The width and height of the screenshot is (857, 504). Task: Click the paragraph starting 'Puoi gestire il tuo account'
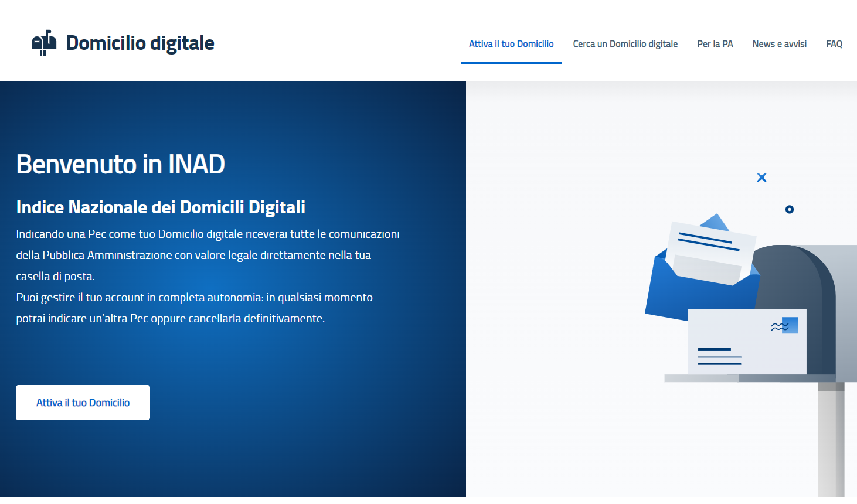pyautogui.click(x=194, y=308)
